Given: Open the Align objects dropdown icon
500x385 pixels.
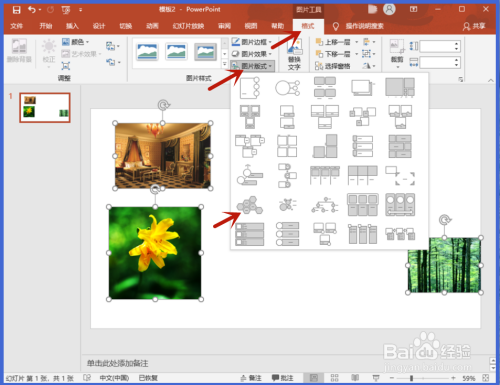Looking at the screenshot, I should pos(368,42).
